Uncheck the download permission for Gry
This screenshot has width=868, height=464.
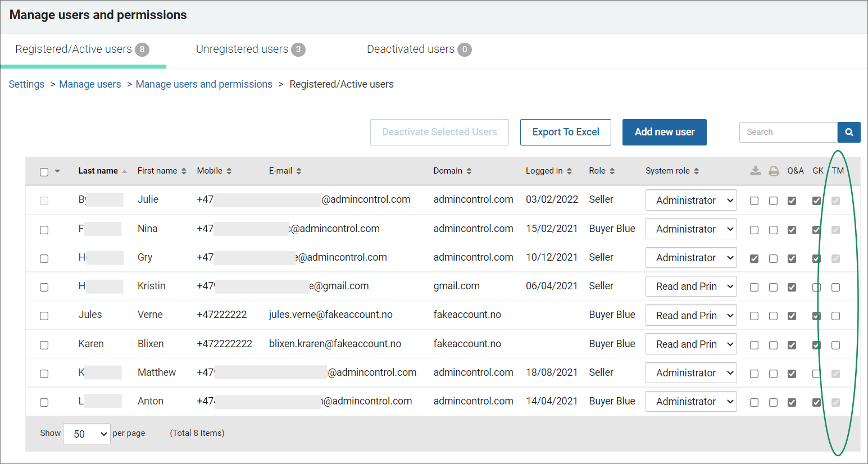click(754, 258)
